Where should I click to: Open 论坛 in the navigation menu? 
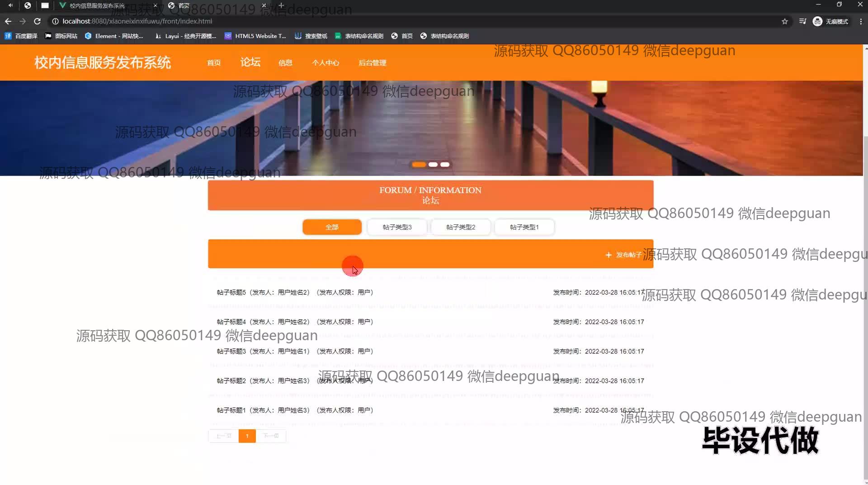(x=250, y=62)
